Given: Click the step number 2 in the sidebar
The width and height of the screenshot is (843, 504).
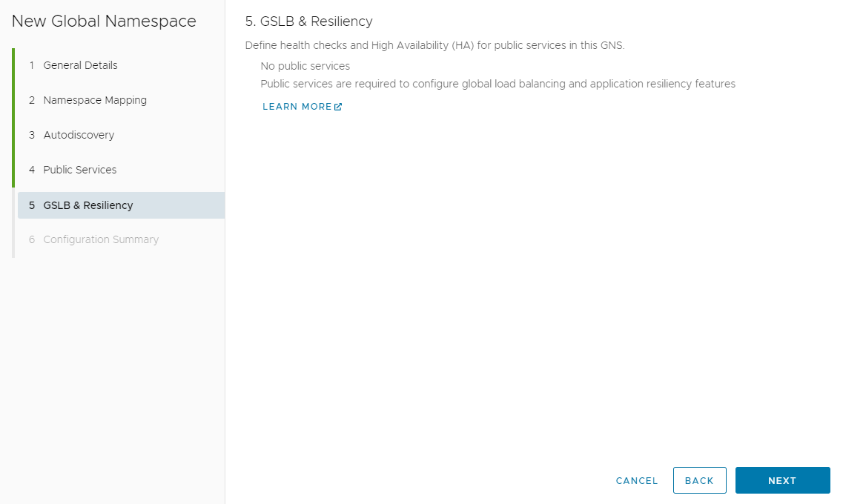Looking at the screenshot, I should (x=31, y=100).
